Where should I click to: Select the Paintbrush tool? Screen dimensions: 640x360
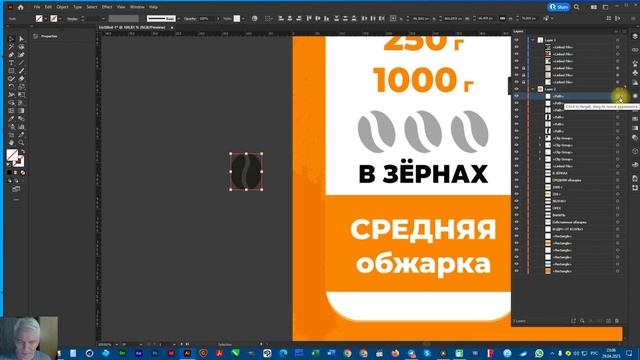[21, 71]
